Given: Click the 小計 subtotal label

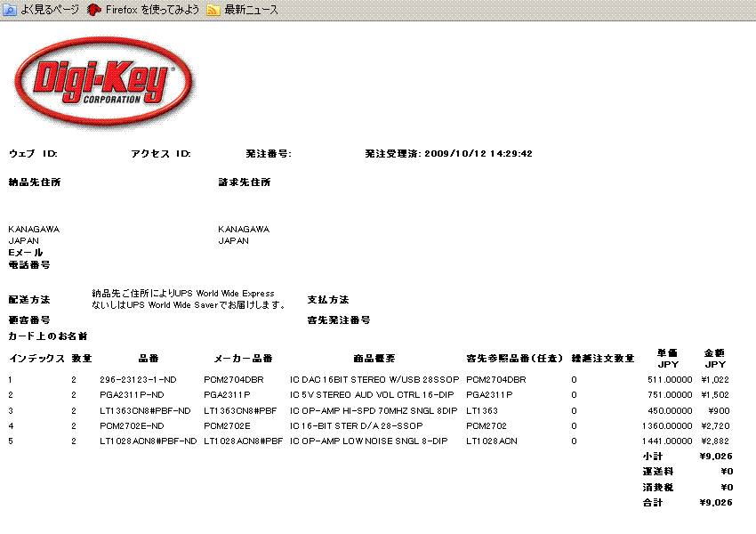Looking at the screenshot, I should (x=653, y=456).
